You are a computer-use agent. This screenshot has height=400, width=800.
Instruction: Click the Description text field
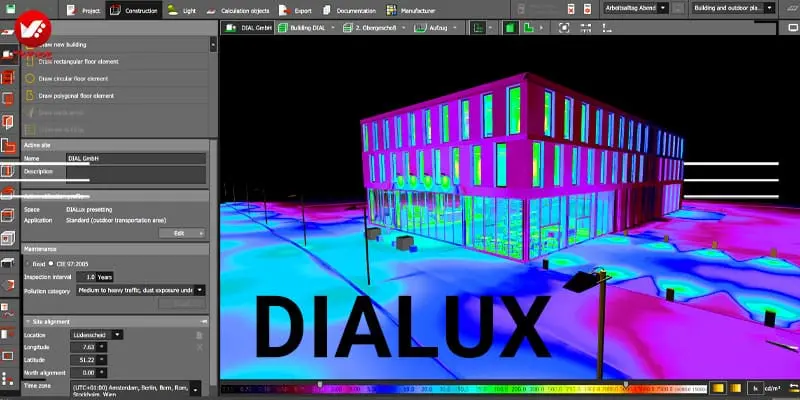(x=136, y=174)
